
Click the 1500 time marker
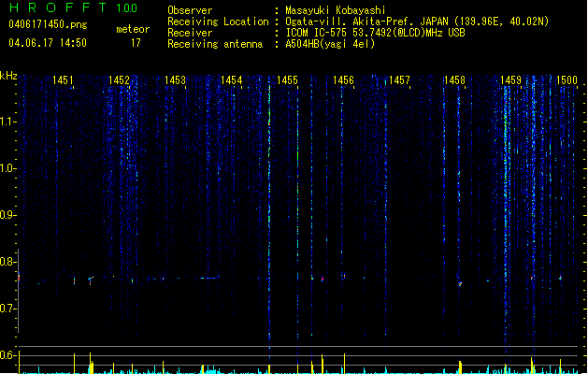pos(566,80)
